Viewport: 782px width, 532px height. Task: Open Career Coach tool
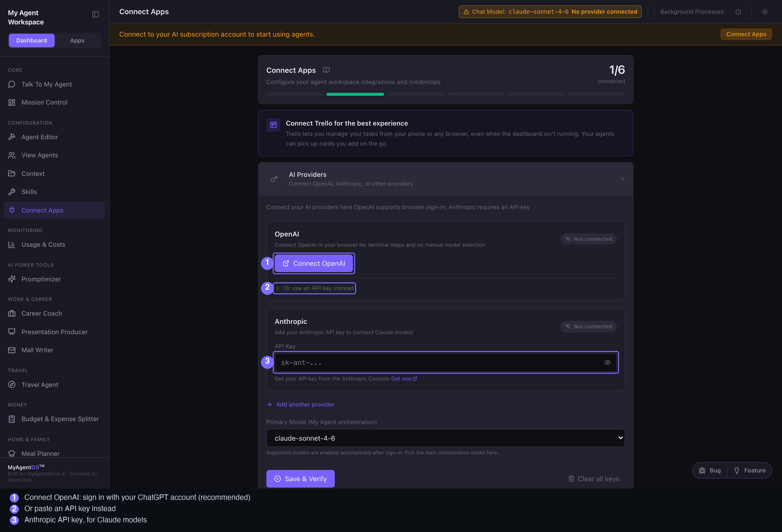click(54, 313)
